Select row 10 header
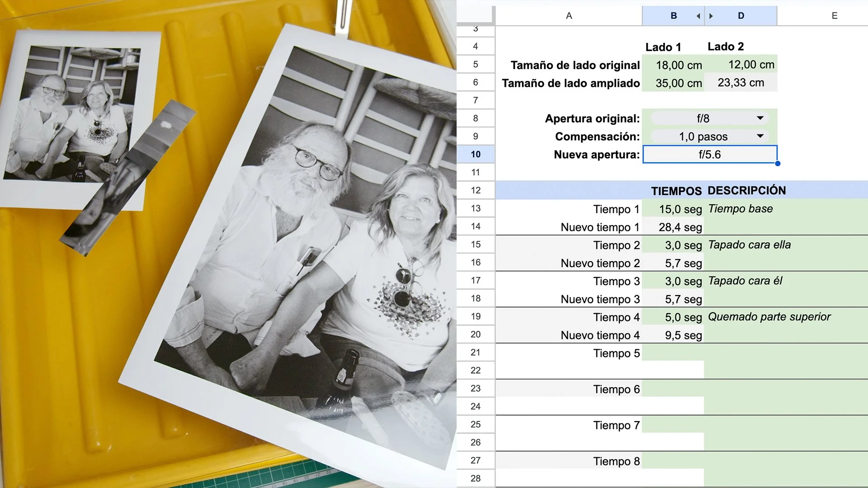The image size is (868, 488). point(476,155)
